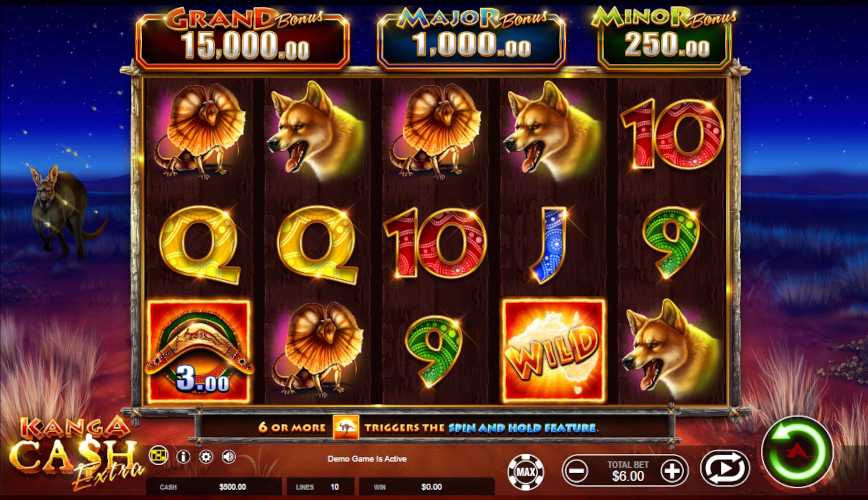
Task: Set the MAX bet chip
Action: pos(526,471)
